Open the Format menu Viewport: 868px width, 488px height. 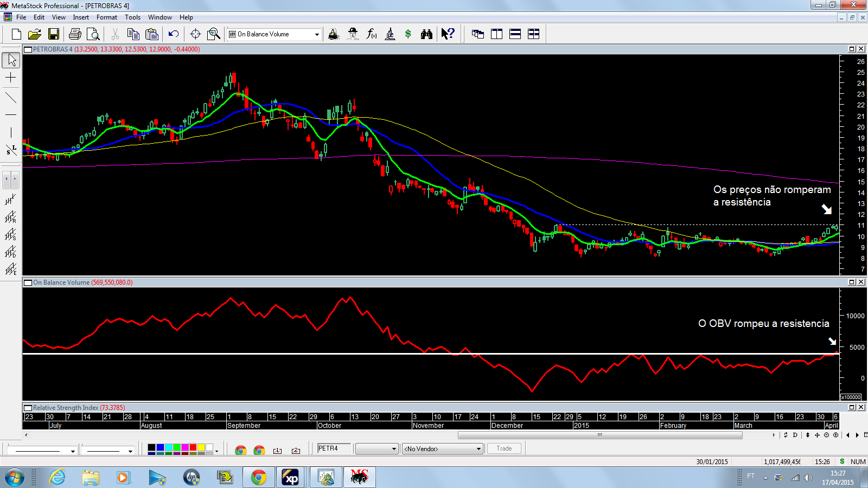(x=107, y=17)
